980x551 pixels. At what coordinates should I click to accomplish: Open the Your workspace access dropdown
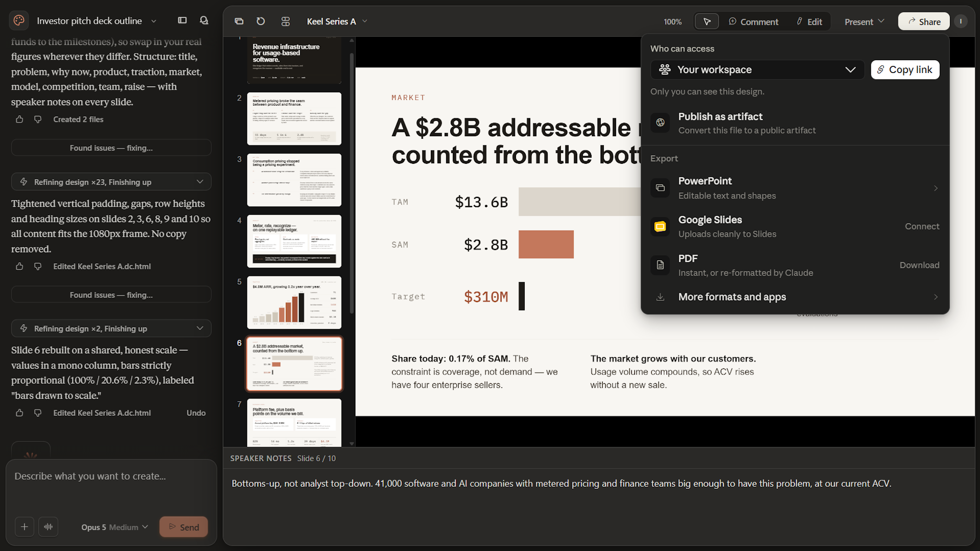click(757, 70)
